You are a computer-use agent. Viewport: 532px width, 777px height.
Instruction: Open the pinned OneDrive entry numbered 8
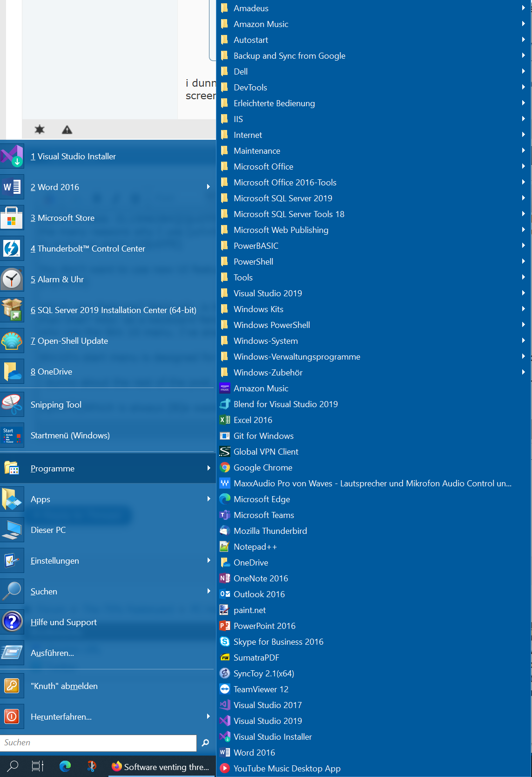(x=107, y=372)
